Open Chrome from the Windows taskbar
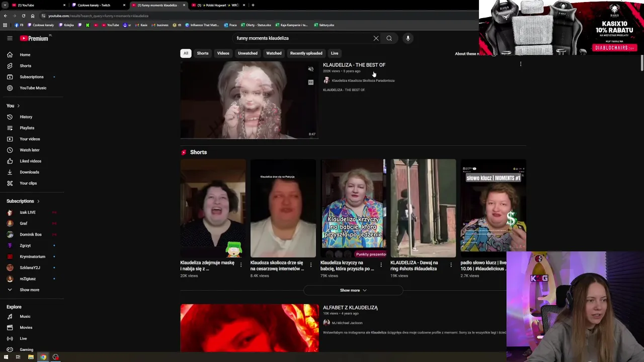 43,357
